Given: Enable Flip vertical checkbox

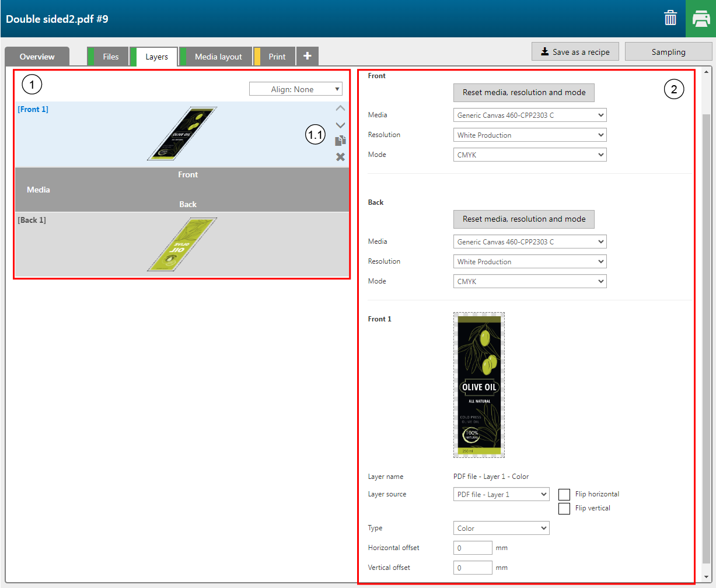Looking at the screenshot, I should [x=564, y=509].
